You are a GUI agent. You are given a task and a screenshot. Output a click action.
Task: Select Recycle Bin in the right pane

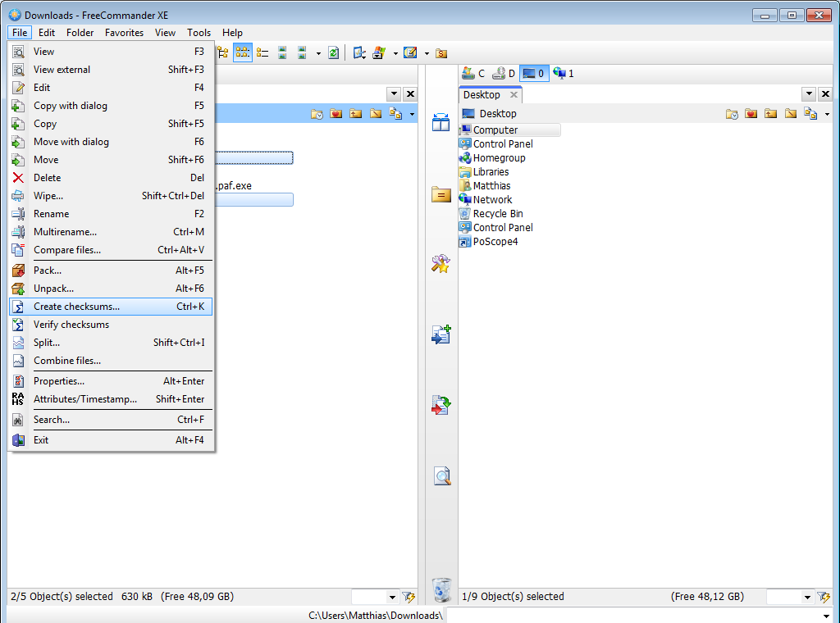point(491,214)
